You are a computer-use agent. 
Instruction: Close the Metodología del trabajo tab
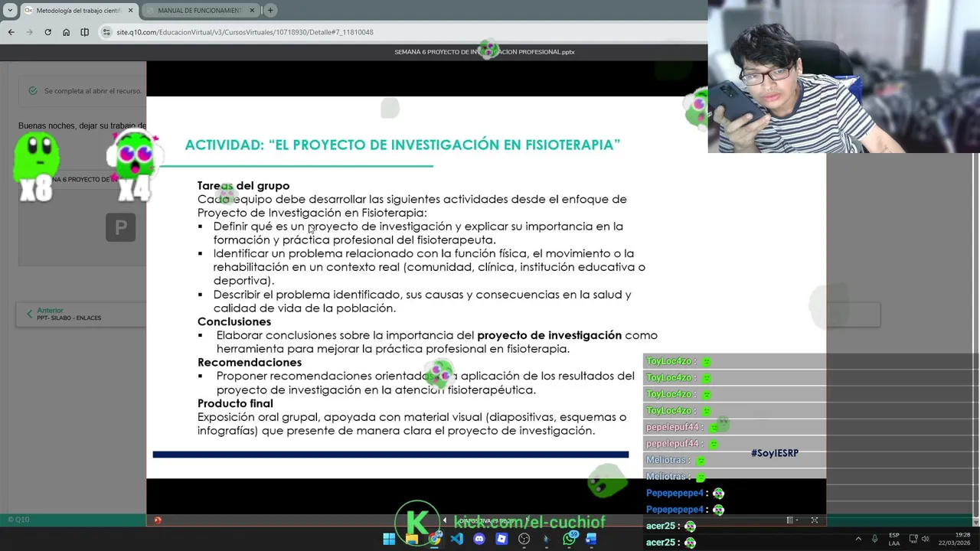point(130,10)
